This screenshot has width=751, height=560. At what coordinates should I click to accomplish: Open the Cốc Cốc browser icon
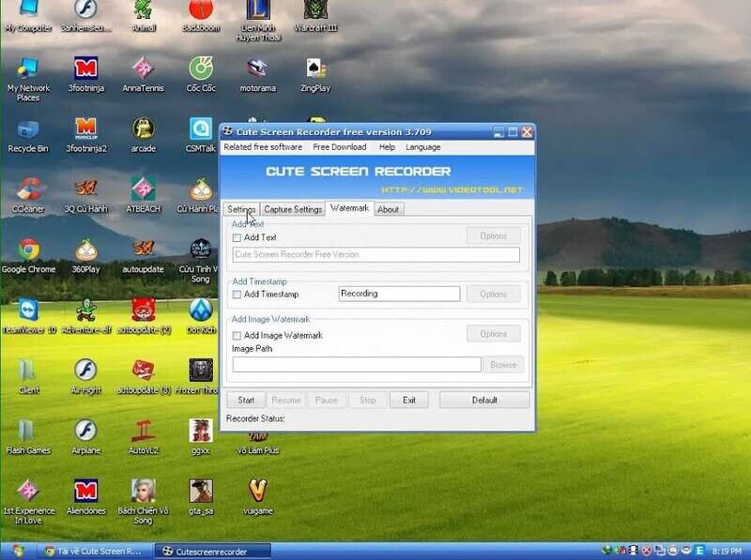[200, 70]
